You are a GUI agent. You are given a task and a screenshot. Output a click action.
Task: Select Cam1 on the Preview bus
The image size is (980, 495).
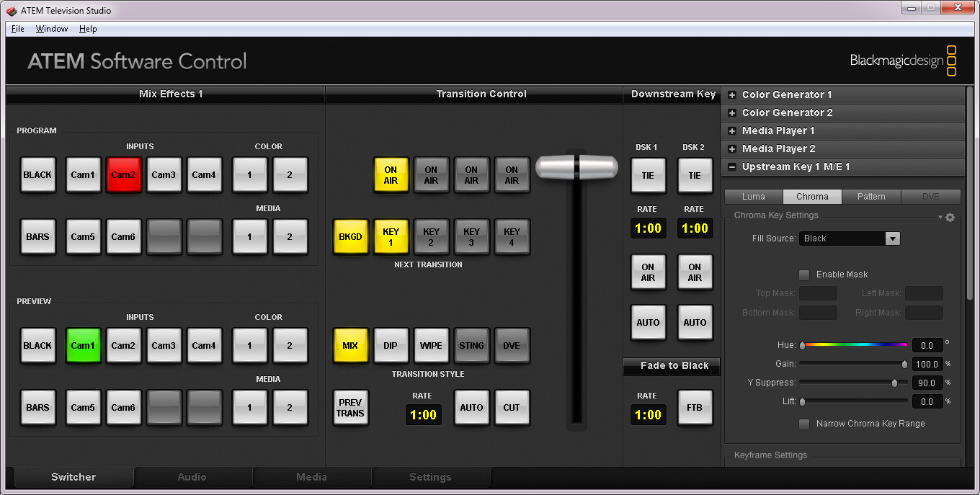tap(83, 346)
